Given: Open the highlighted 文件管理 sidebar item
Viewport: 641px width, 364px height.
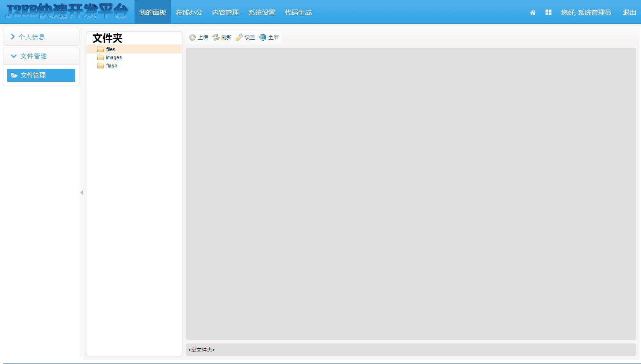Looking at the screenshot, I should pyautogui.click(x=41, y=75).
